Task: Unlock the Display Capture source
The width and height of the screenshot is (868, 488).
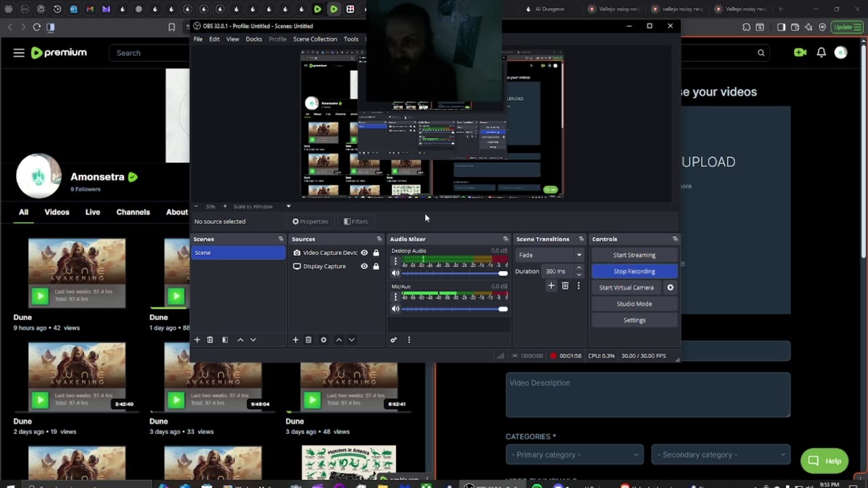Action: (x=376, y=266)
